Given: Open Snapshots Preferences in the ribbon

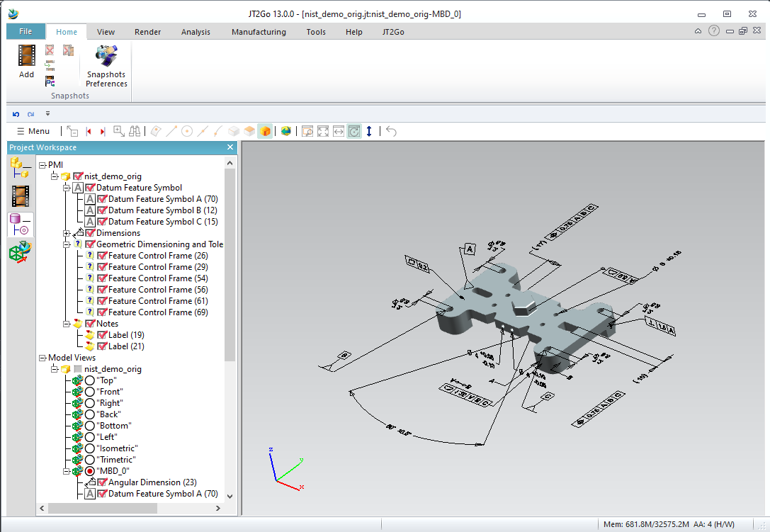Looking at the screenshot, I should [x=106, y=67].
